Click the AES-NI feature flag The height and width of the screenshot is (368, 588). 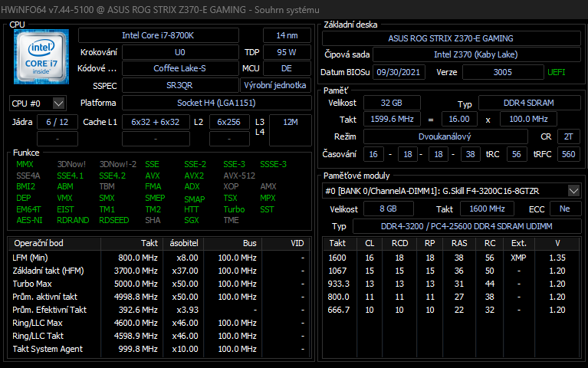pyautogui.click(x=28, y=220)
